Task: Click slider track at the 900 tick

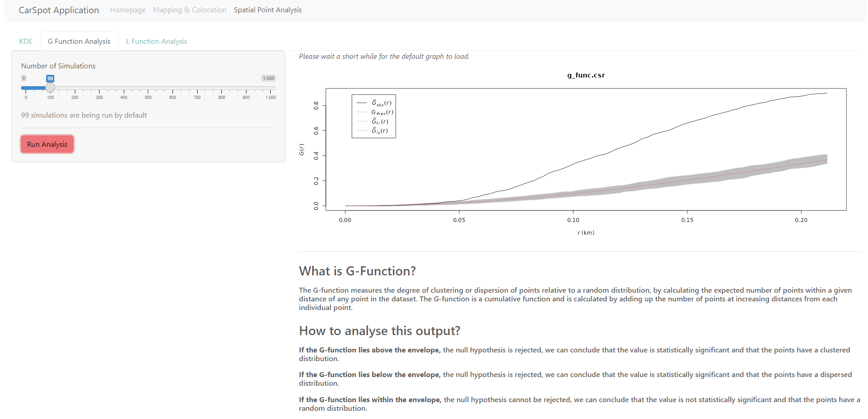Action: [246, 88]
